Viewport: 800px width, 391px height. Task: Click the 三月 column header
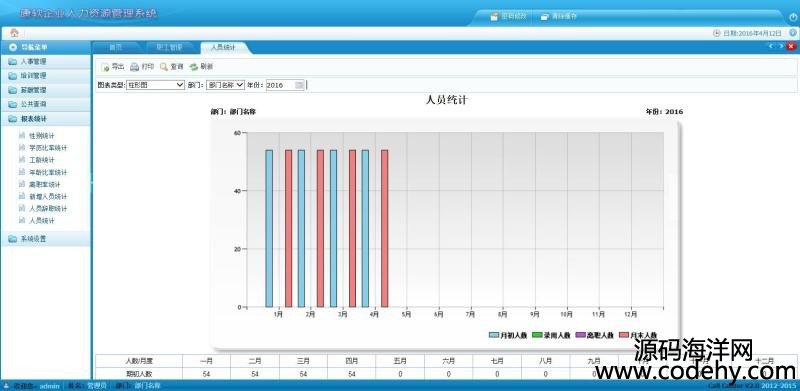(x=304, y=361)
